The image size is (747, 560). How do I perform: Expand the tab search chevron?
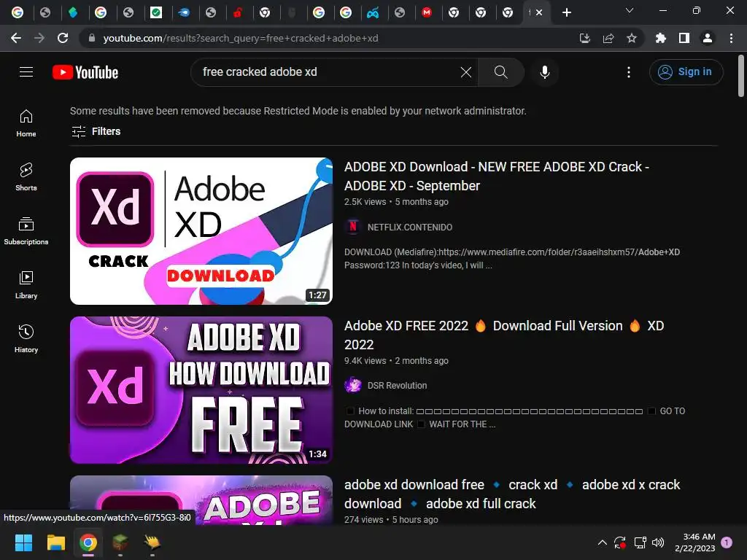[x=630, y=10]
